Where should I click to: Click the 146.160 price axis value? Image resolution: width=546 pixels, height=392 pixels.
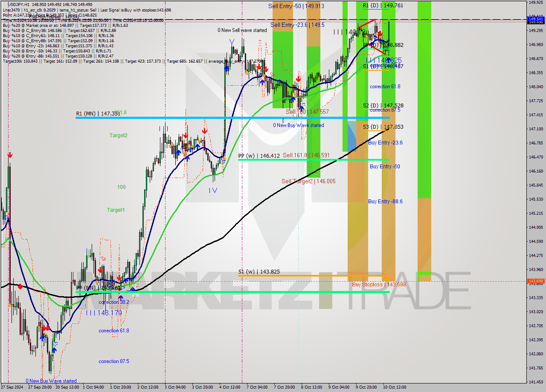pos(536,171)
